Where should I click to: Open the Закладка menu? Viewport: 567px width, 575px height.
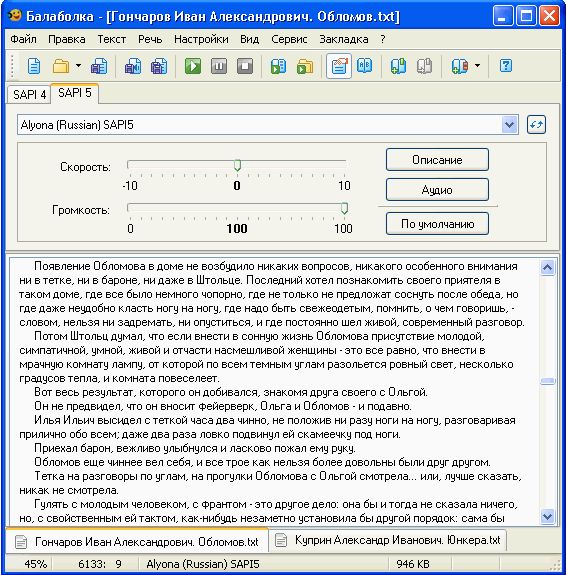pyautogui.click(x=344, y=39)
